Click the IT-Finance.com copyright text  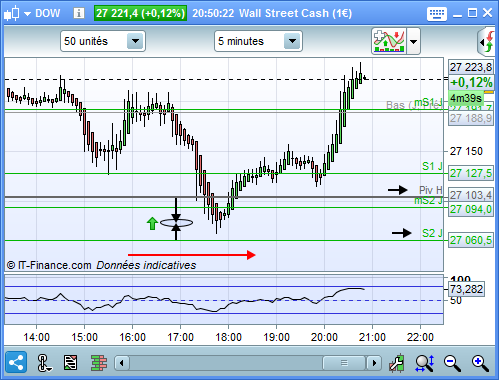(49, 265)
